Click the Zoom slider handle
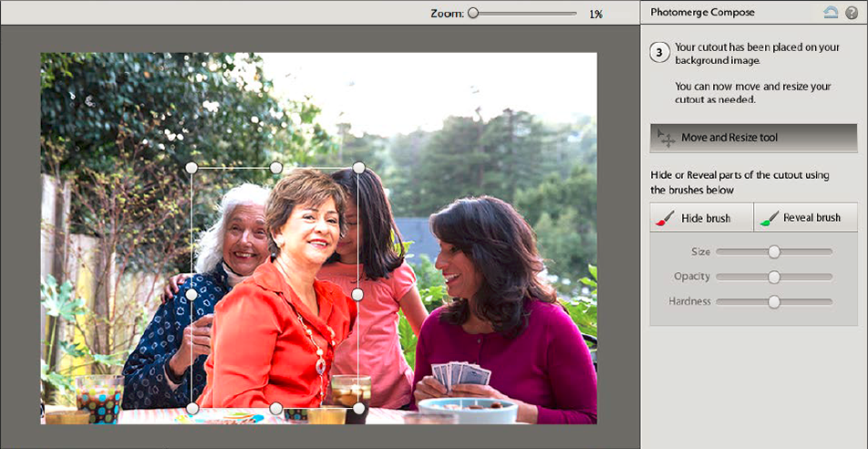 (473, 14)
